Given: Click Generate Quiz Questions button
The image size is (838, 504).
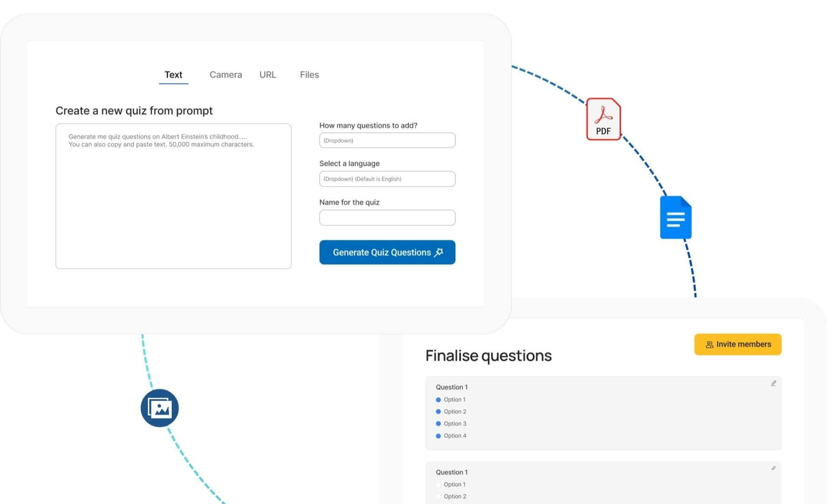Looking at the screenshot, I should pyautogui.click(x=387, y=252).
